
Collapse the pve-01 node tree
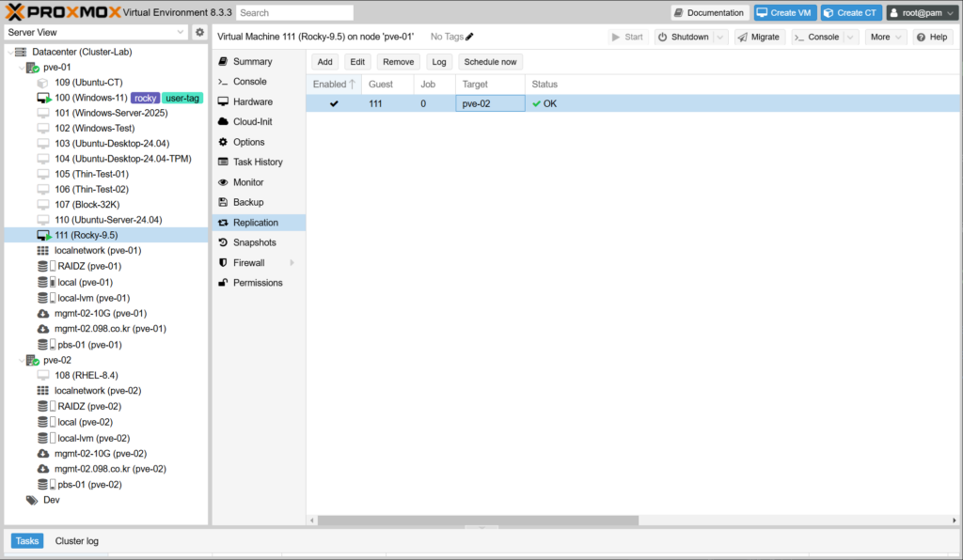(x=21, y=68)
